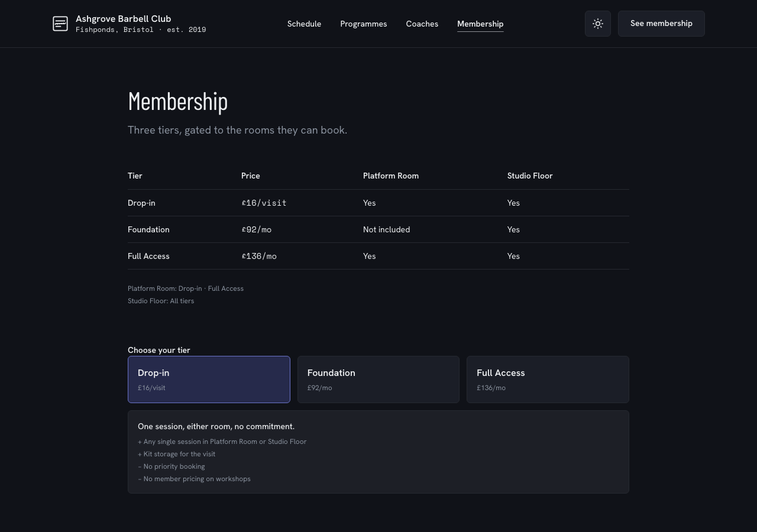Screen dimensions: 757x532
Task: Select the Membership nav item
Action: click(x=480, y=24)
